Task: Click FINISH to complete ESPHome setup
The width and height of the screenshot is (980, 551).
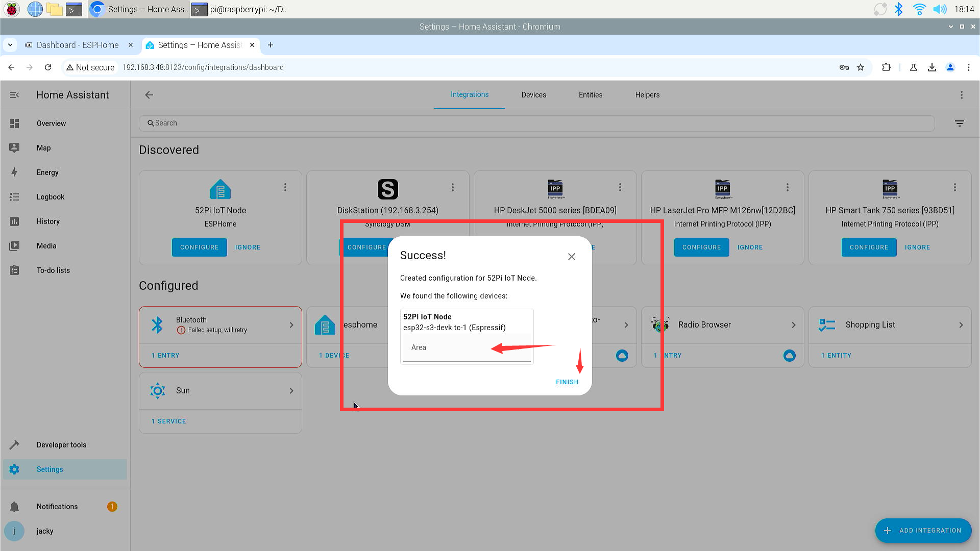Action: click(x=568, y=382)
